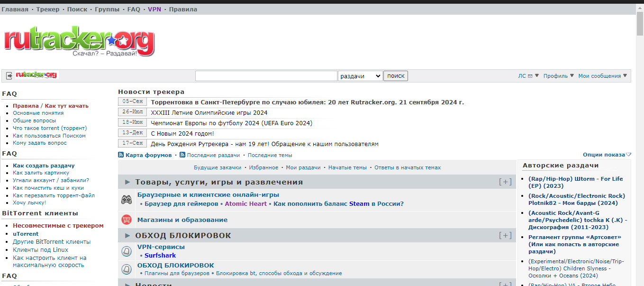Collapse the ОБХОД БЛОКИРОВОК category triangle

click(x=127, y=236)
